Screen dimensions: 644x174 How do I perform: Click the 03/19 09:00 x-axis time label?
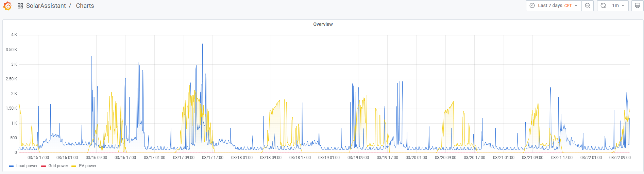pos(358,158)
